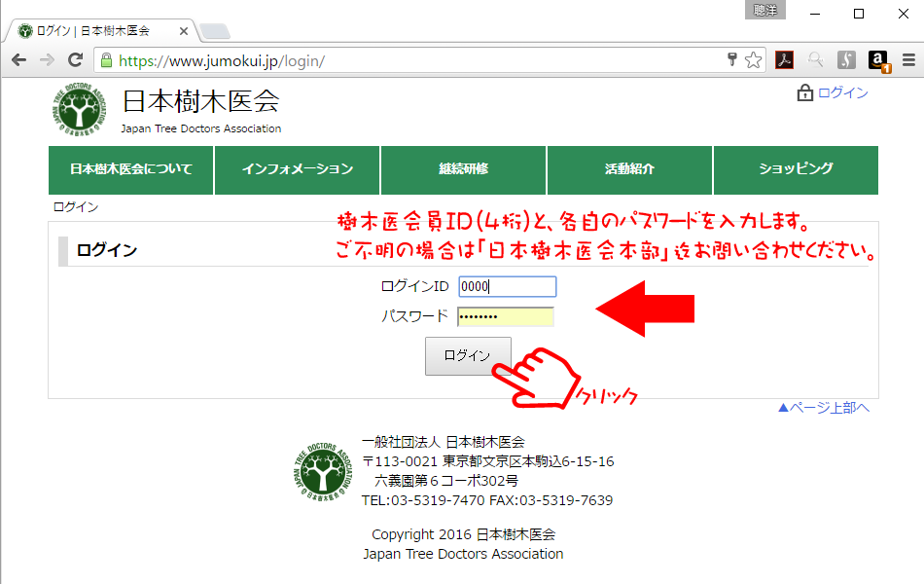
Task: Click the Japan Tree Doctors Association subtitle
Action: pos(201,128)
